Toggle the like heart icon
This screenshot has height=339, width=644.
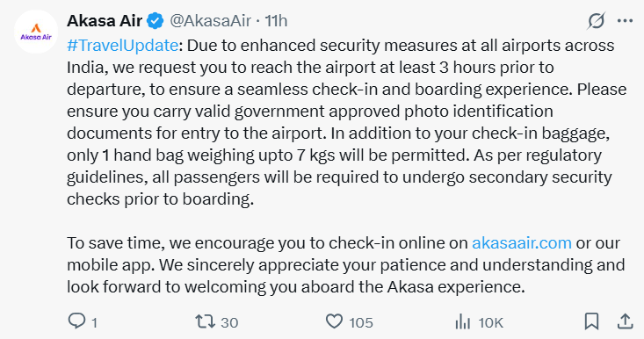pos(335,321)
